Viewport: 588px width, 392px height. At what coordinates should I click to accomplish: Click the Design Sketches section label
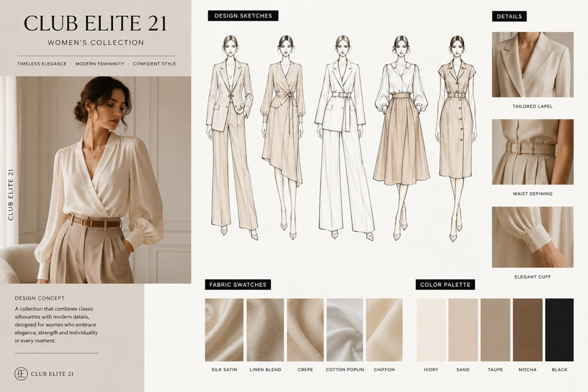coord(243,16)
